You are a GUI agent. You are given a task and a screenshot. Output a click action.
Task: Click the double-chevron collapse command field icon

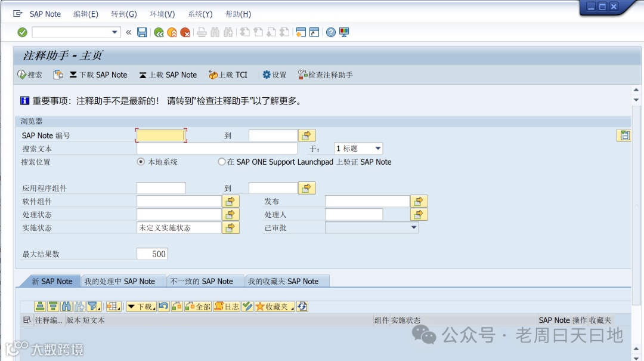129,32
